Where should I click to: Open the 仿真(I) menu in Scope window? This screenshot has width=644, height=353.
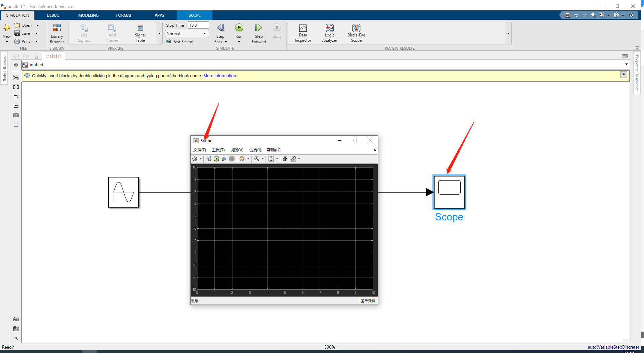[255, 150]
